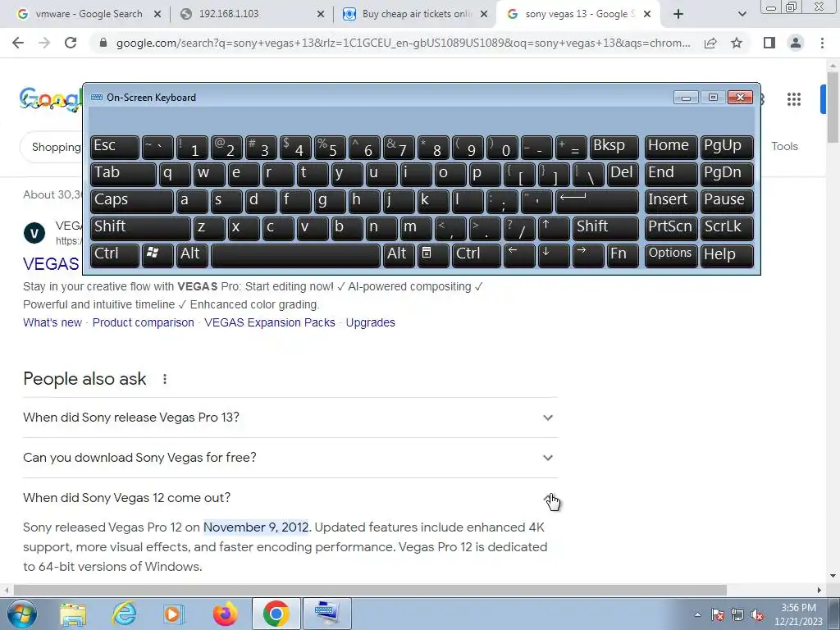This screenshot has height=630, width=840.
Task: Click the Windows logo key on keyboard
Action: 157,255
